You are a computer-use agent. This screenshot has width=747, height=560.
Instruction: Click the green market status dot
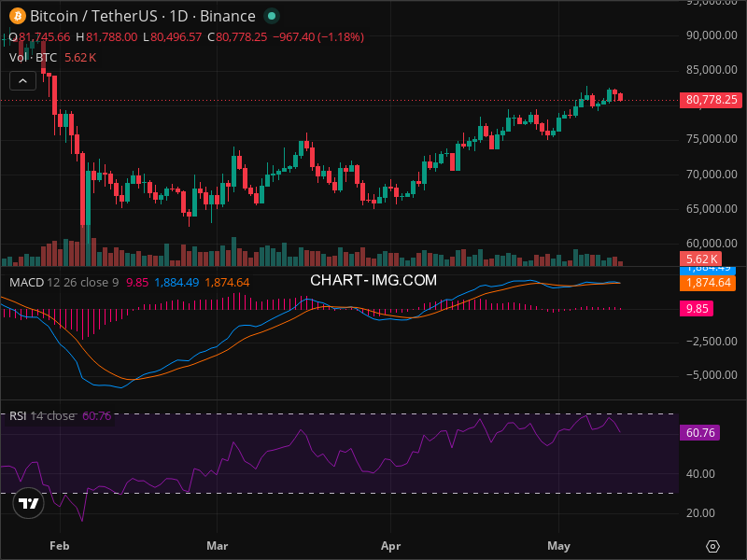[272, 16]
